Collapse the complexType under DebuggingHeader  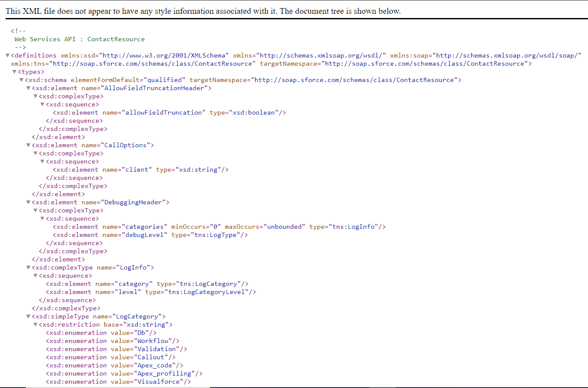[35, 210]
